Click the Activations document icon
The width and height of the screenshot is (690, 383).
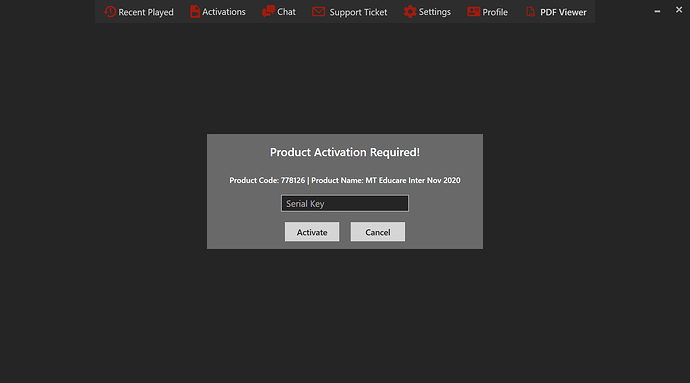(x=195, y=11)
